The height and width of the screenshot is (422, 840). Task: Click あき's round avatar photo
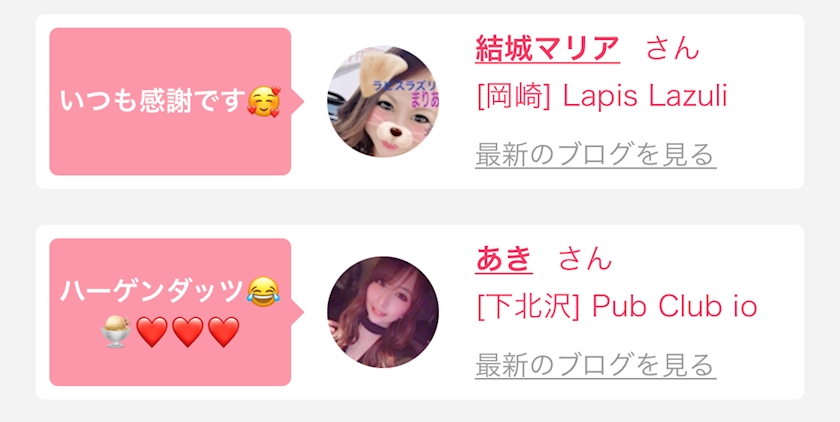pyautogui.click(x=383, y=312)
